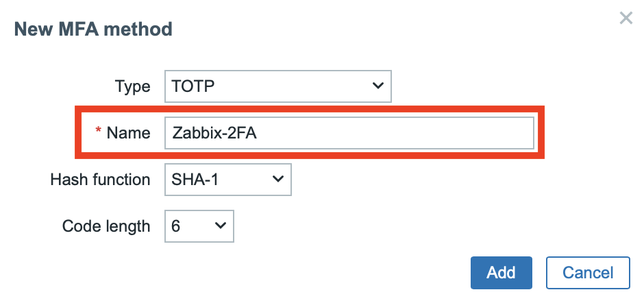Image resolution: width=644 pixels, height=303 pixels.
Task: Click the Name field label
Action: 129,133
